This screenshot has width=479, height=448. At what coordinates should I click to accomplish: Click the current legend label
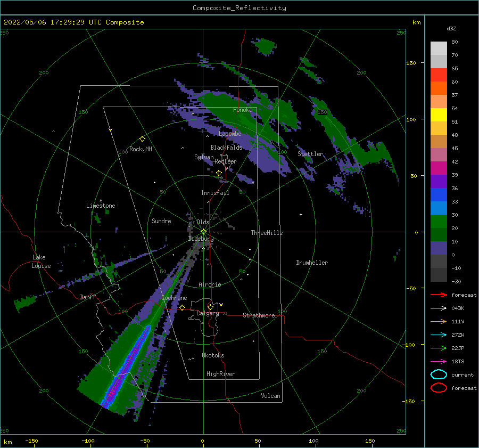[462, 375]
